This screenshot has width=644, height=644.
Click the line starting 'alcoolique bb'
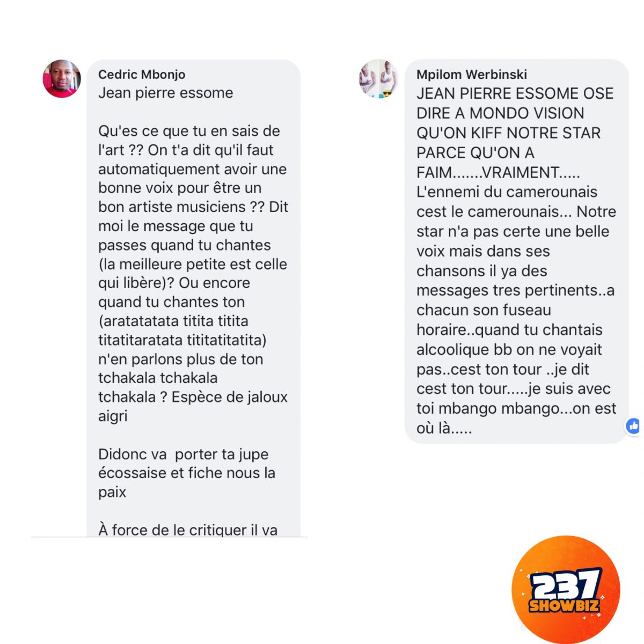coord(509,349)
